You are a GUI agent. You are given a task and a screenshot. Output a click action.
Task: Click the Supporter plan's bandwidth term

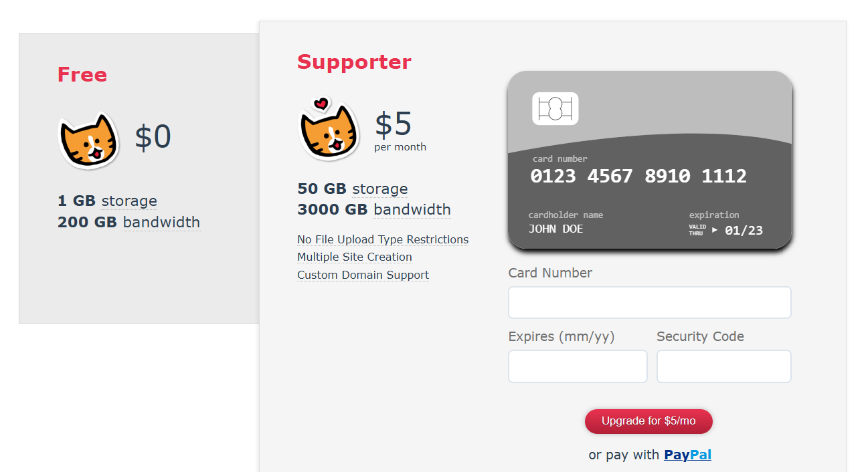pyautogui.click(x=412, y=210)
